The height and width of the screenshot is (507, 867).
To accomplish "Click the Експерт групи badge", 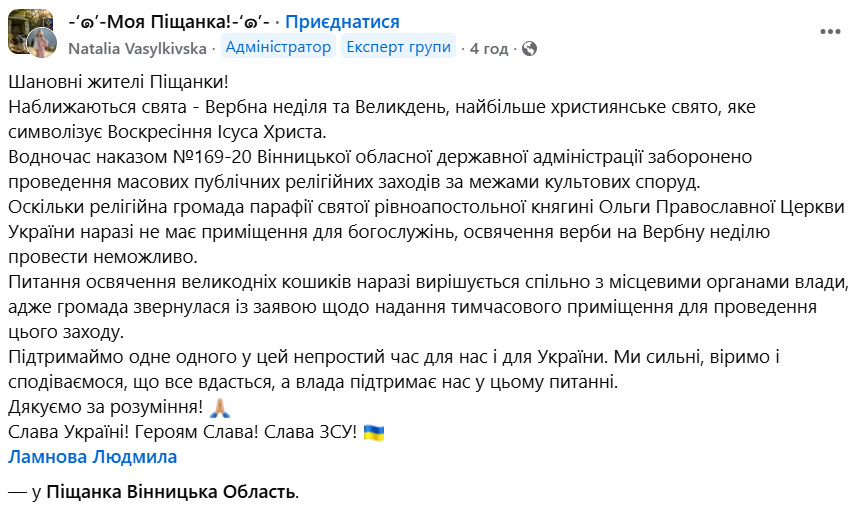I will pos(398,47).
